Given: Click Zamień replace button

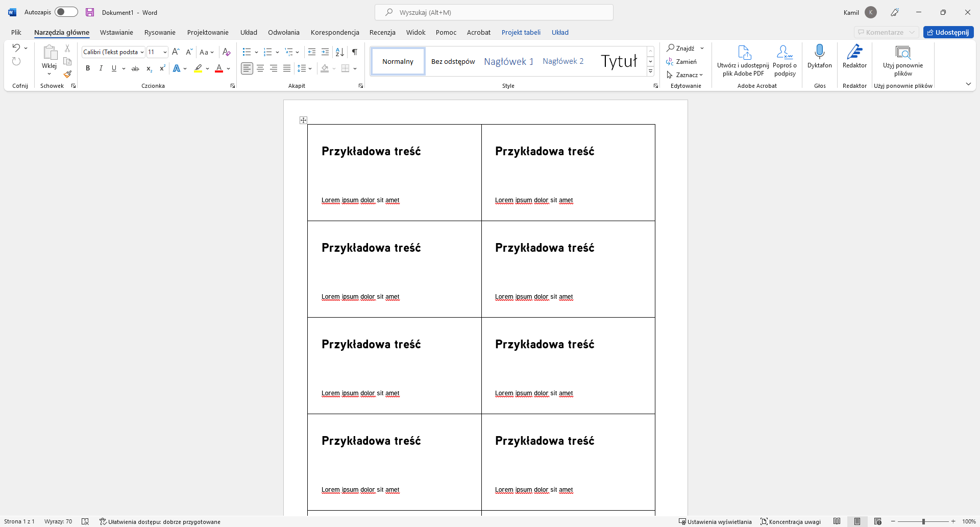Looking at the screenshot, I should (x=681, y=62).
